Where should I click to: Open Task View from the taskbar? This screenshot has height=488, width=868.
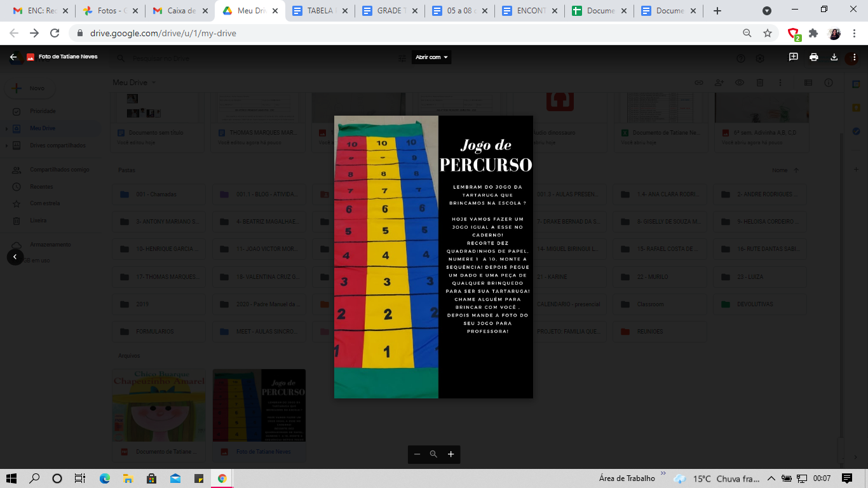coord(80,478)
